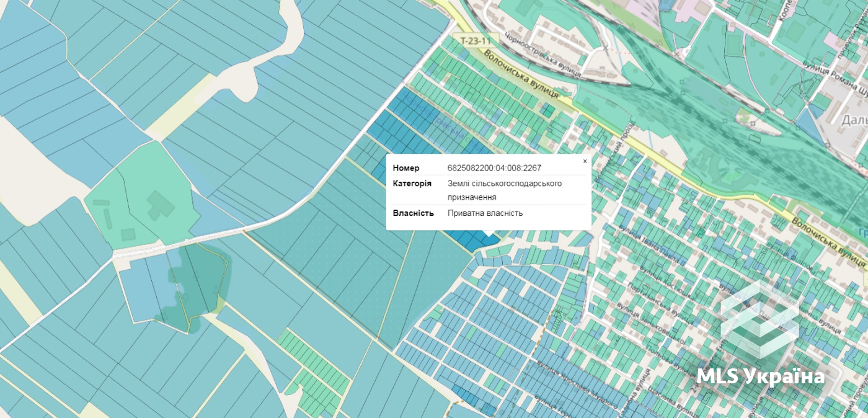Image resolution: width=868 pixels, height=418 pixels.
Task: Click the large railway yard green parcel
Action: pos(713,124)
